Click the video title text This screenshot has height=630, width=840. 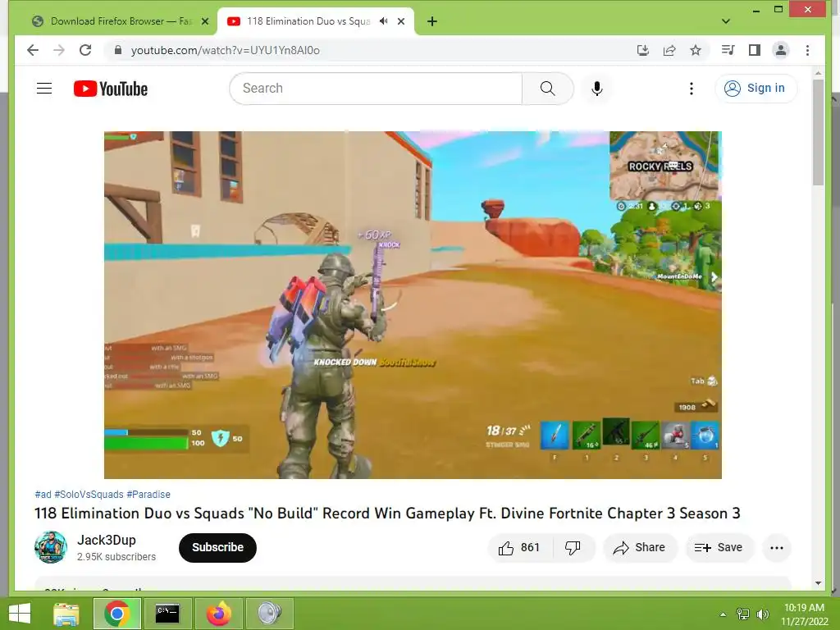[387, 514]
